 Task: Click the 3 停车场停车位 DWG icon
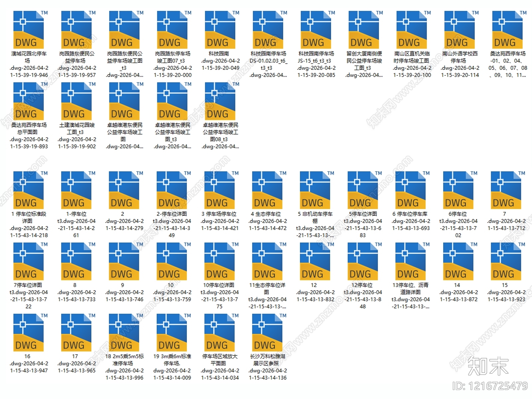(x=220, y=190)
